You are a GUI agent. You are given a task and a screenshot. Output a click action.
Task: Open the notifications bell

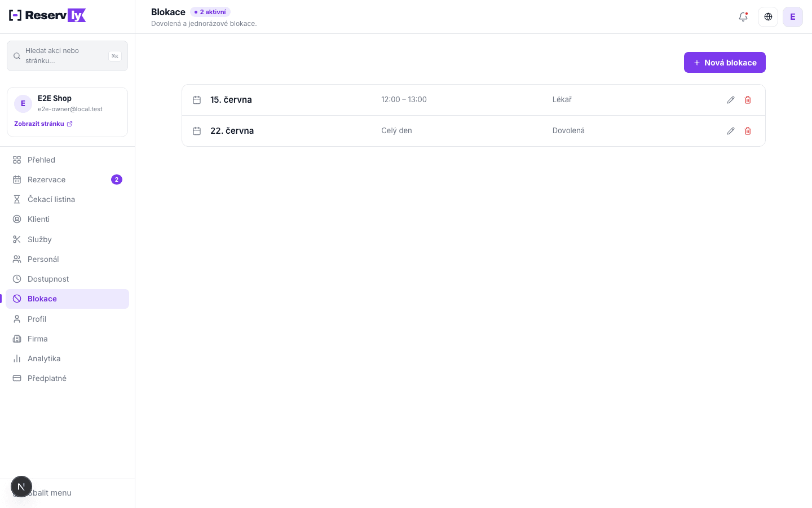point(743,17)
